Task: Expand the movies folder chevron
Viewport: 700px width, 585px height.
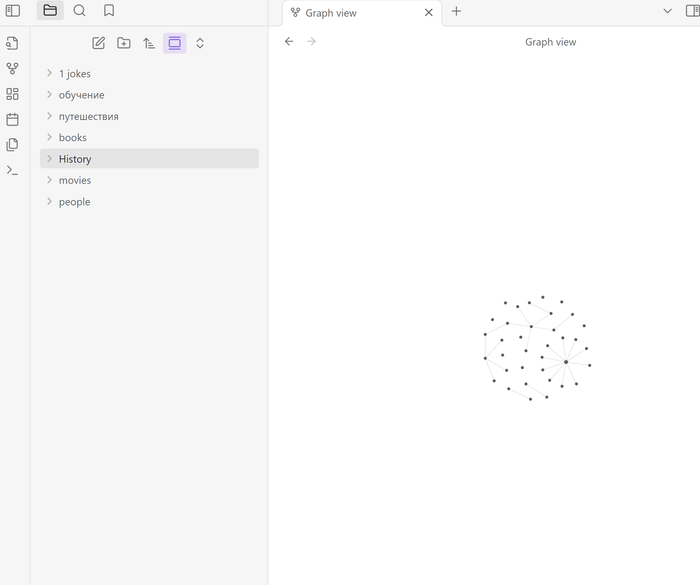Action: point(50,180)
